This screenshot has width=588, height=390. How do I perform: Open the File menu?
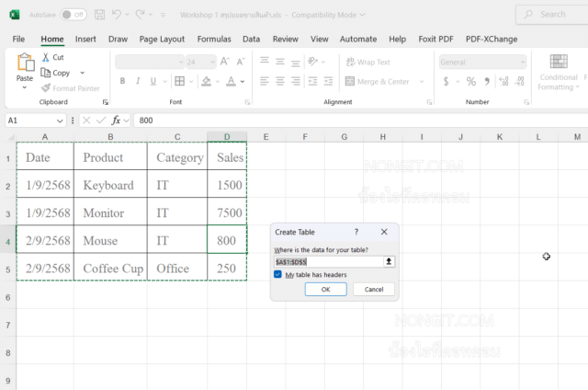point(18,39)
